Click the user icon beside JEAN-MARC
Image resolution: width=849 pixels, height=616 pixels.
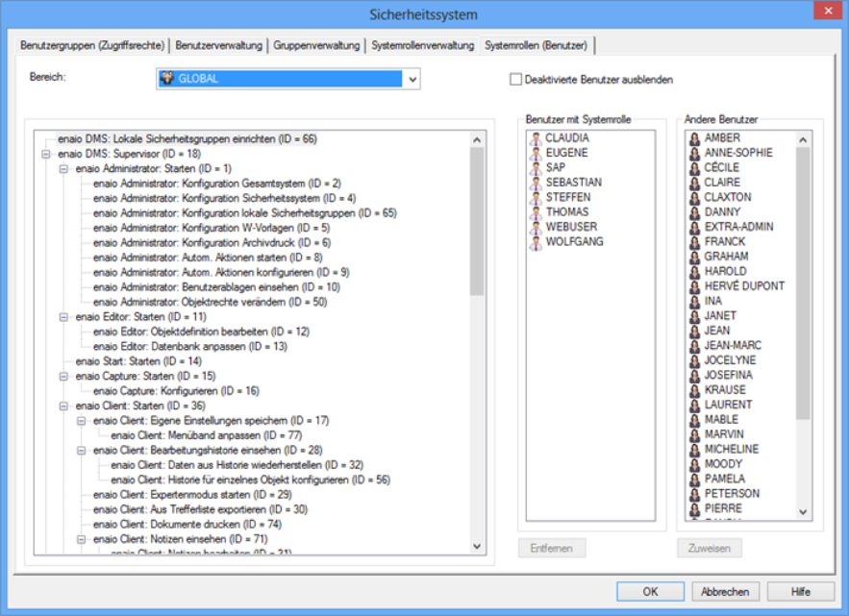695,346
